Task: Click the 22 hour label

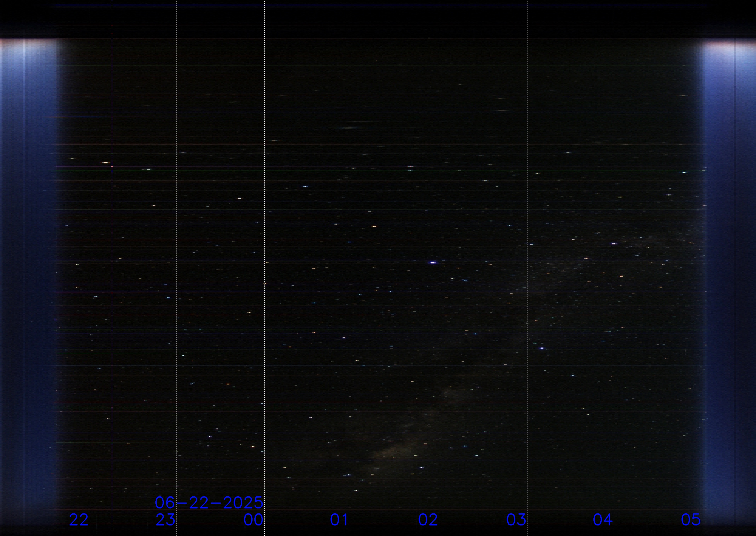Action: [79, 520]
